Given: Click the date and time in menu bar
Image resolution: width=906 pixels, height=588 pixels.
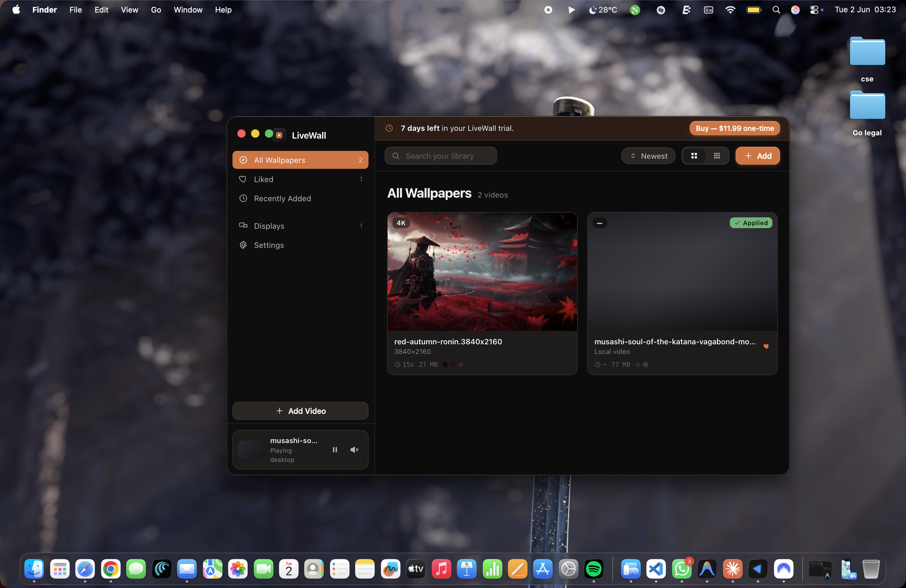Looking at the screenshot, I should pyautogui.click(x=865, y=10).
